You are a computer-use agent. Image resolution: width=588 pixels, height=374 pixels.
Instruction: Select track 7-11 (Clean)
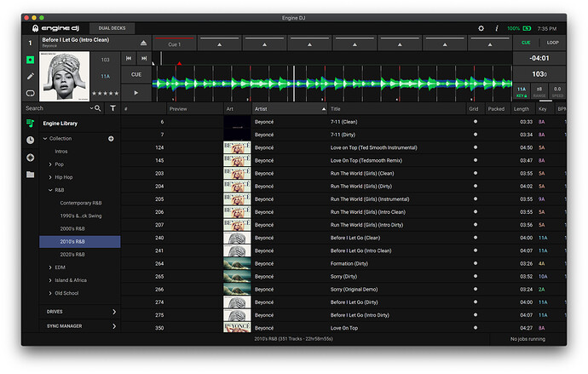343,122
